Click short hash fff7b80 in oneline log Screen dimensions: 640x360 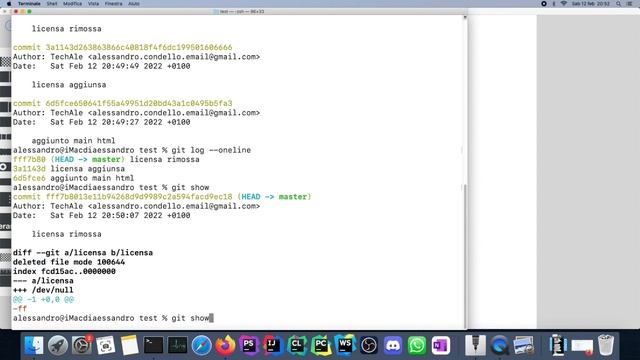click(29, 159)
